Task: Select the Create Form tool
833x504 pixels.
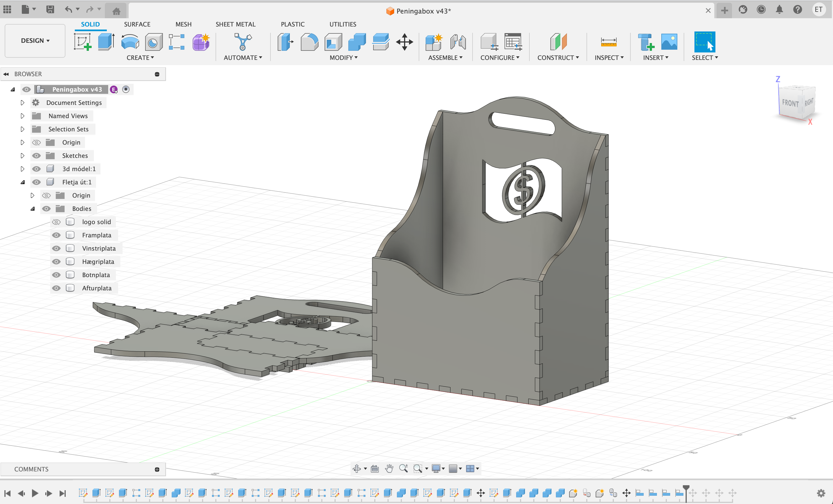Action: pyautogui.click(x=201, y=42)
